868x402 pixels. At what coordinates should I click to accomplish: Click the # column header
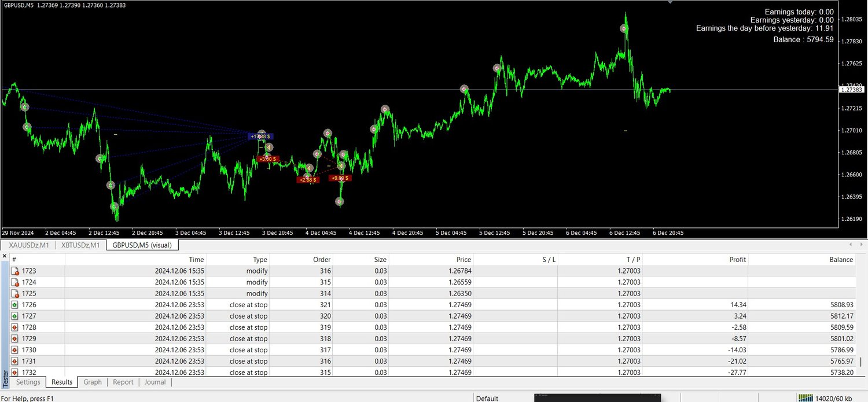click(38, 260)
